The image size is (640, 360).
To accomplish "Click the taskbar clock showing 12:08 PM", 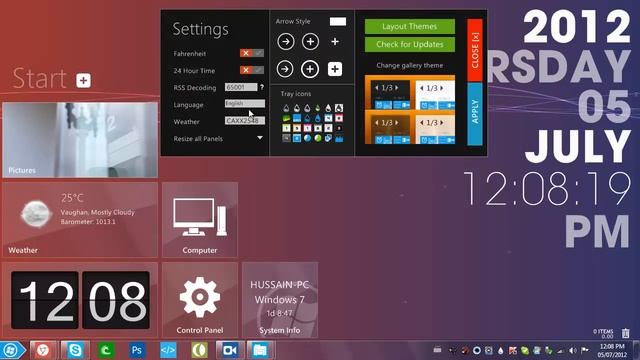I will tap(612, 350).
